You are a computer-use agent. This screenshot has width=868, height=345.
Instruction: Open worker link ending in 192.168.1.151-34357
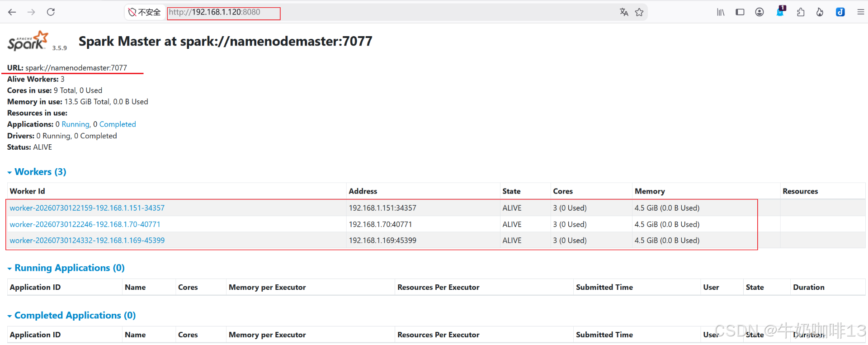click(x=87, y=208)
